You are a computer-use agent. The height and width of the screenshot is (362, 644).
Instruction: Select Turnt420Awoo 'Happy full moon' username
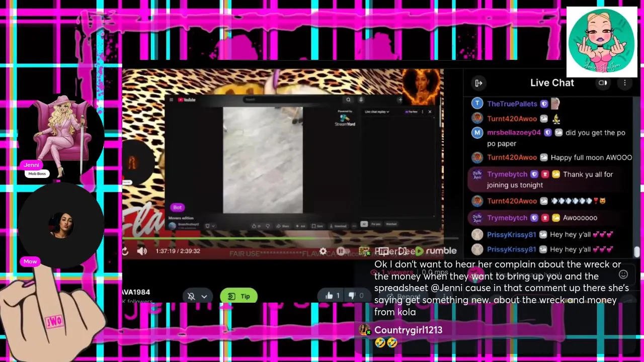click(512, 157)
